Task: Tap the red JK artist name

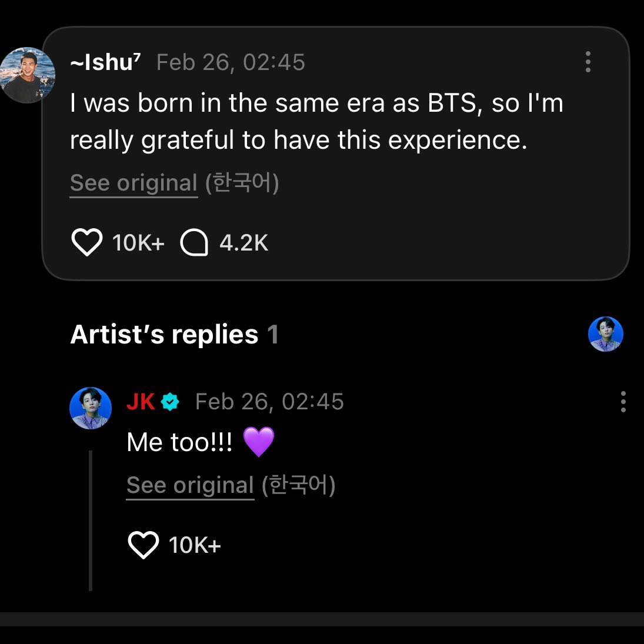Action: tap(141, 402)
